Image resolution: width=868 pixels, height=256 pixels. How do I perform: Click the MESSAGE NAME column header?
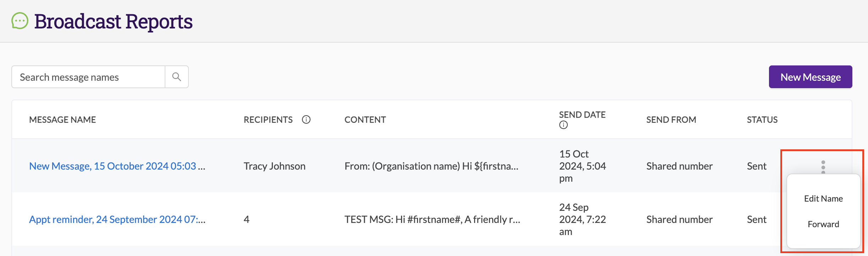[62, 120]
